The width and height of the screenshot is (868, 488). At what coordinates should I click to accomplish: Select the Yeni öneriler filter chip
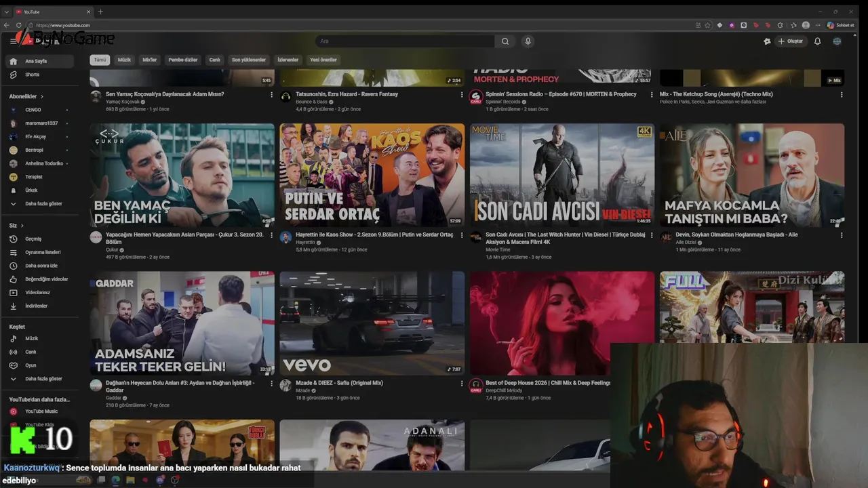[x=323, y=60]
